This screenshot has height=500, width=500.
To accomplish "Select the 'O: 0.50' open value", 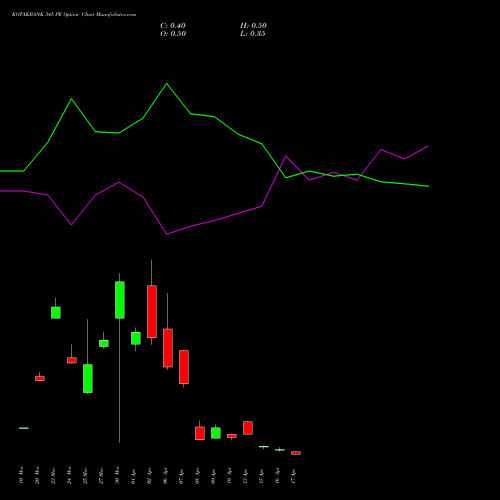I will 173,34.
